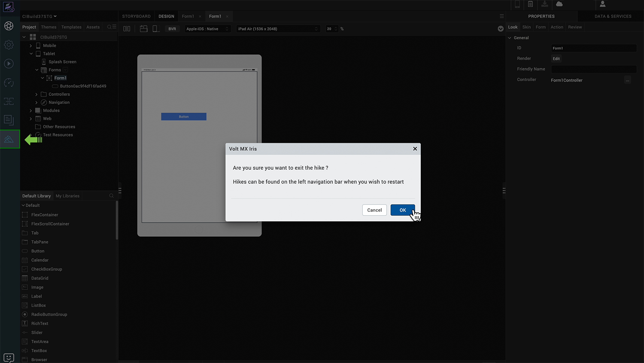Open the Hikes icon in left navigation bar

[9, 139]
